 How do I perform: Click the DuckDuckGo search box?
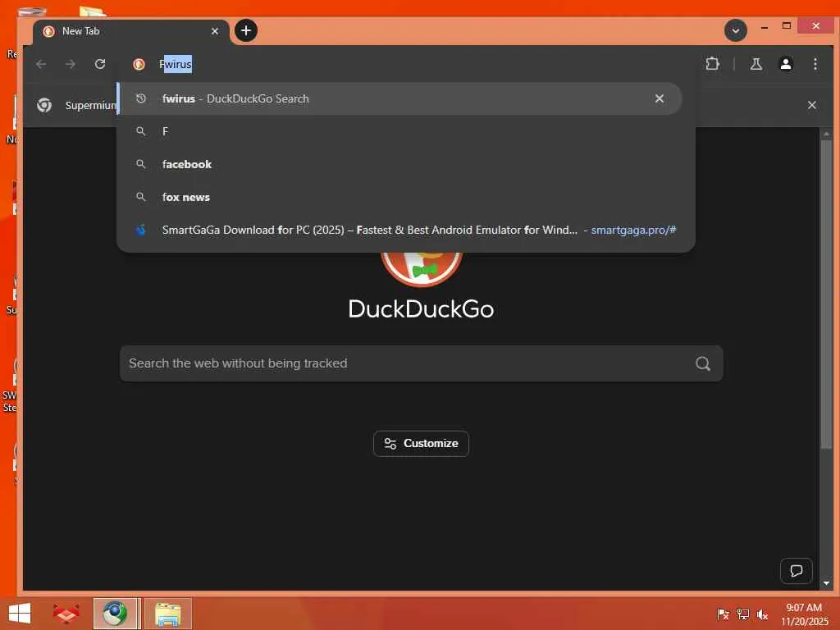421,363
